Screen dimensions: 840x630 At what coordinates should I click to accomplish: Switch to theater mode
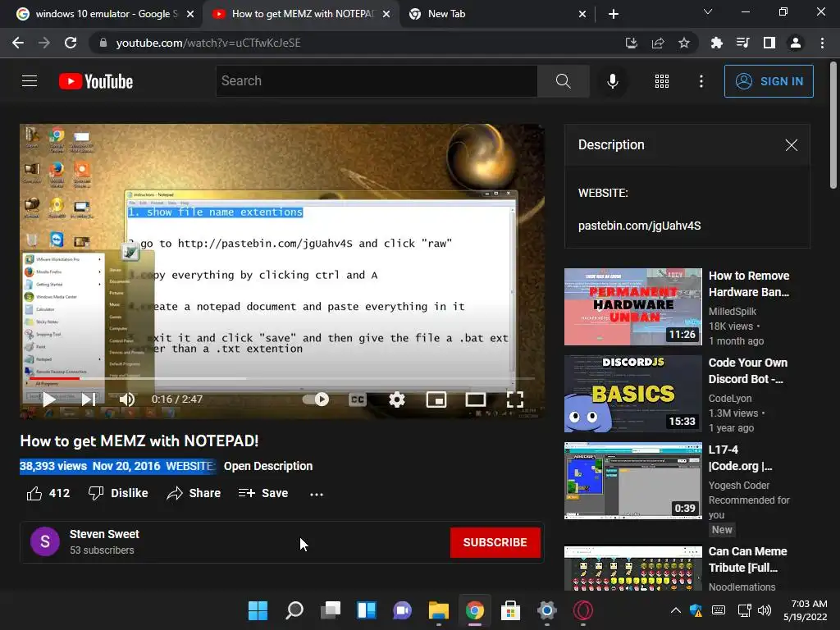coord(475,399)
